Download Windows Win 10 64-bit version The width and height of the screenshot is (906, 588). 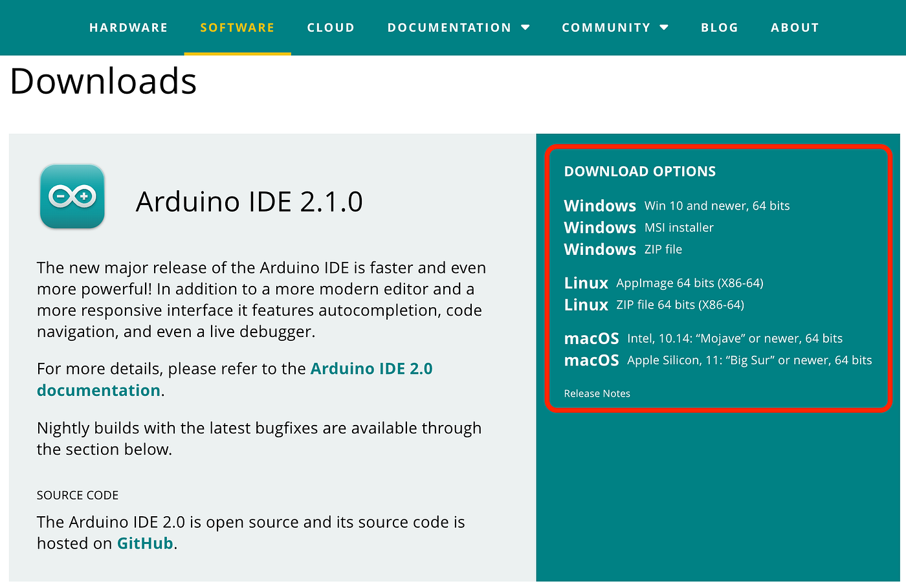tap(677, 206)
